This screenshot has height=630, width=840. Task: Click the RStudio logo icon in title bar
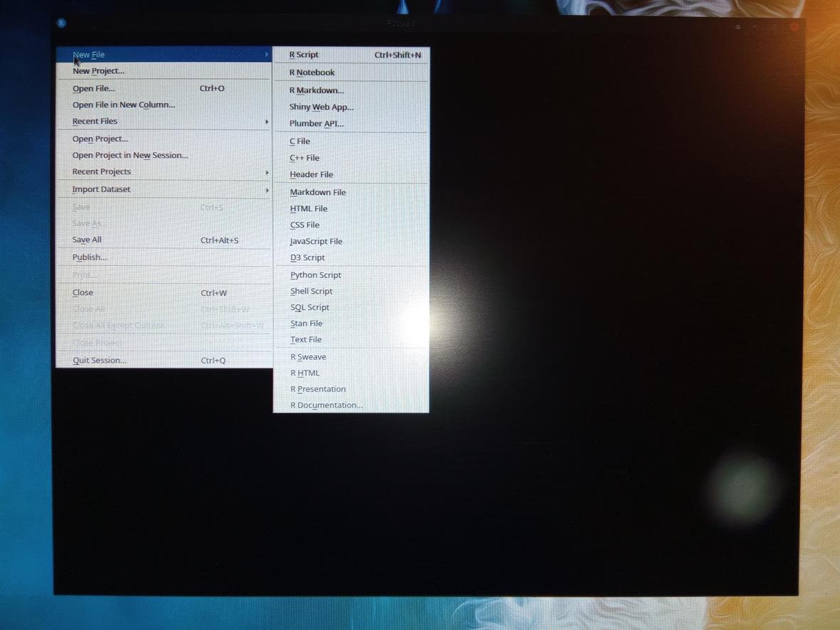pos(62,23)
